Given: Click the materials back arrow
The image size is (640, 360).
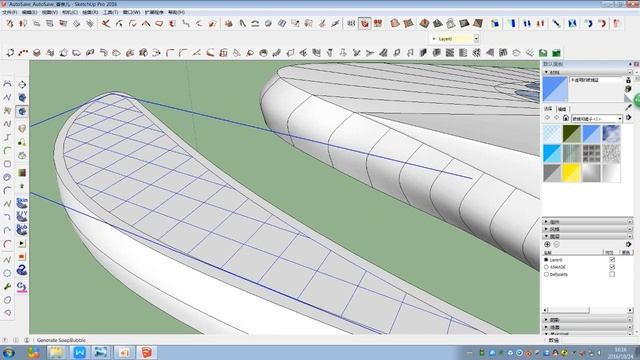Looking at the screenshot, I should coord(547,118).
